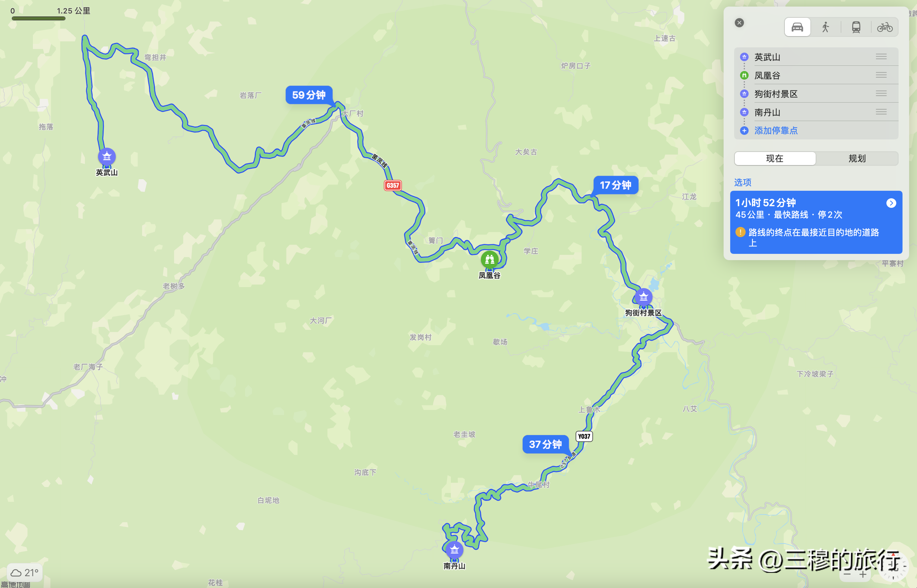
Task: Switch to walking directions mode
Action: (825, 27)
